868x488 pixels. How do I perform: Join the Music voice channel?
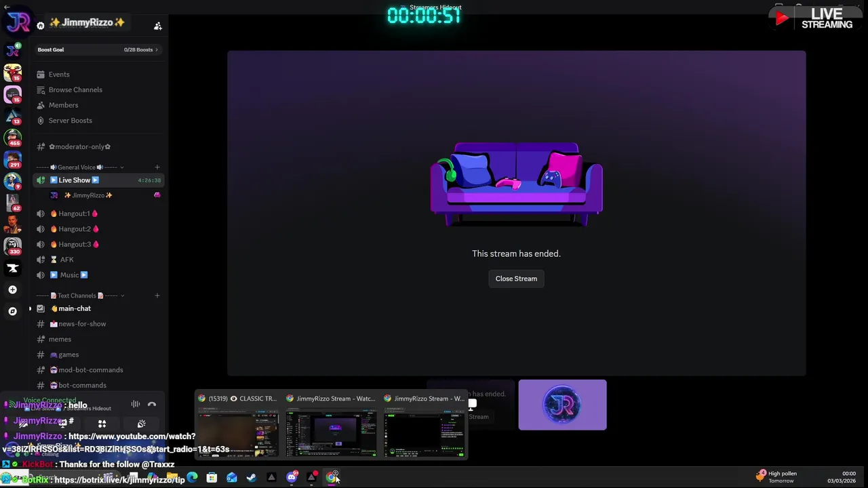pos(98,275)
